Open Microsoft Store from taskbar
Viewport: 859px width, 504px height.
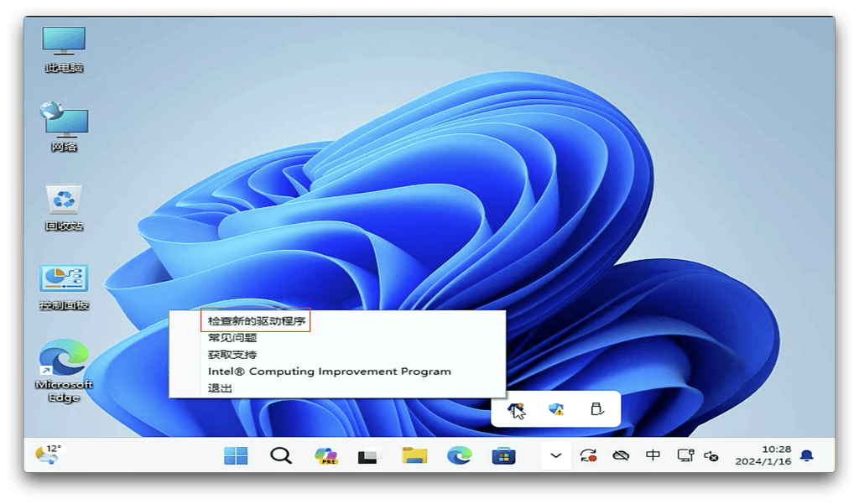[503, 455]
